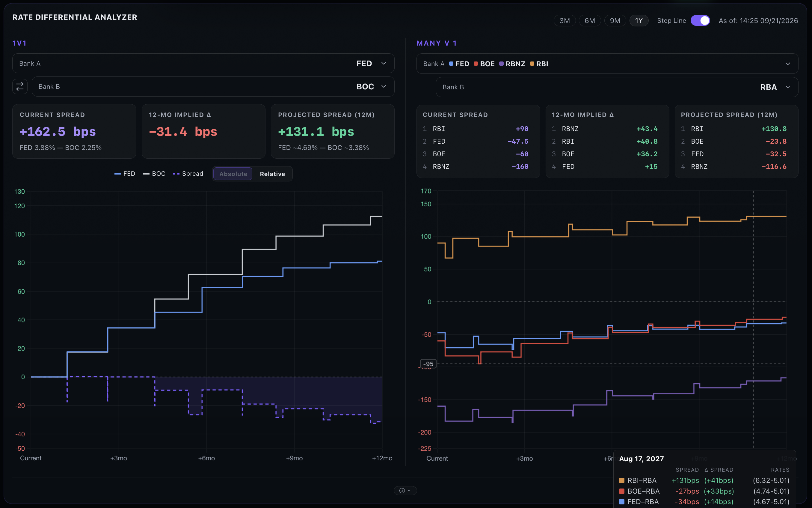Click RBI–RBA row in the tooltip
Viewport: 812px width, 508px height.
(704, 480)
